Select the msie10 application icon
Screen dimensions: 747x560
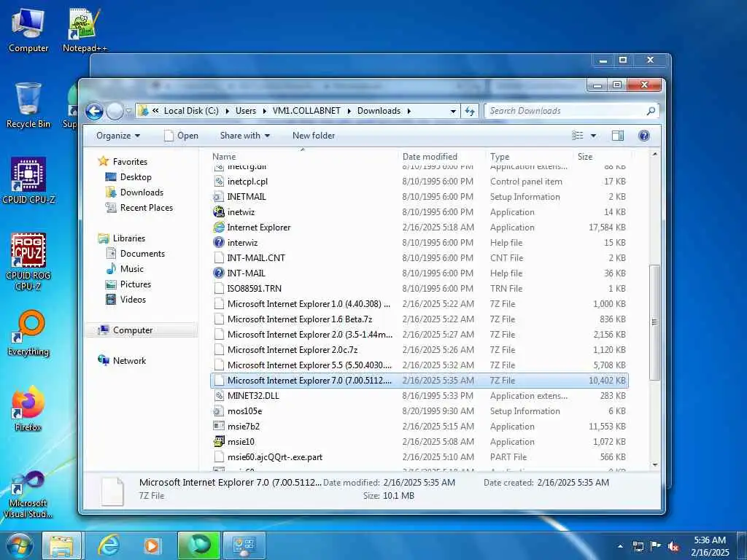pyautogui.click(x=219, y=441)
